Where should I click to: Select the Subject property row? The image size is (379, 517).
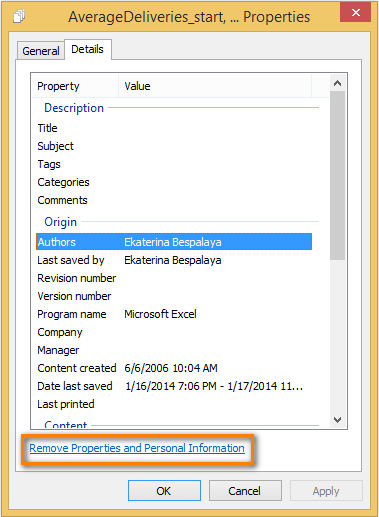coord(174,146)
